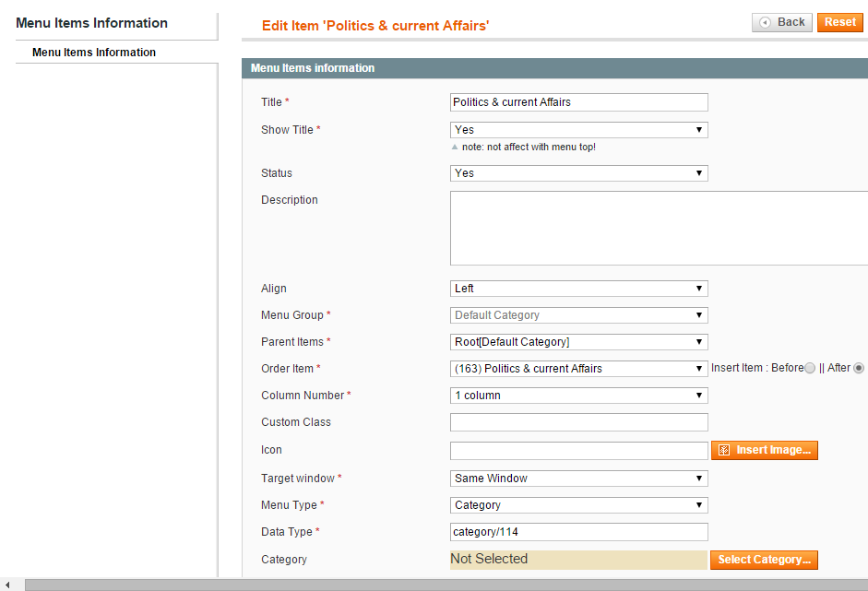
Task: Open the Parent Items dropdown
Action: click(579, 342)
